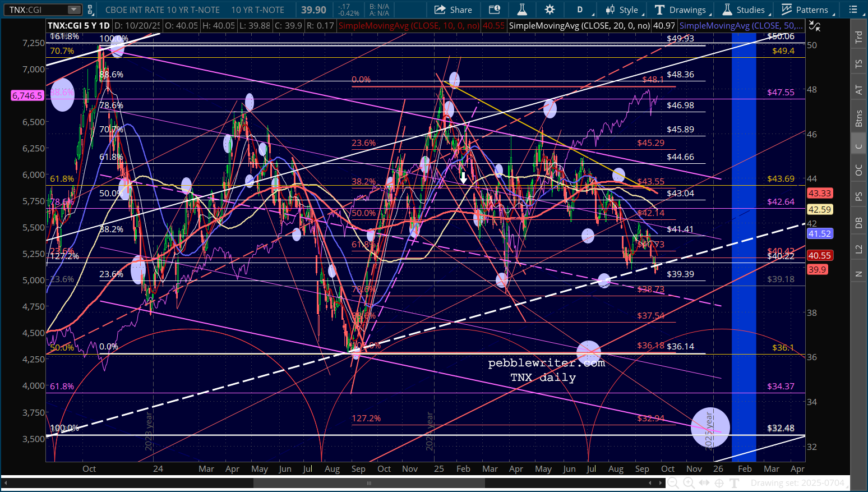The width and height of the screenshot is (868, 492).
Task: Click the horizontal time axis scrollbar thumb
Action: (x=369, y=483)
